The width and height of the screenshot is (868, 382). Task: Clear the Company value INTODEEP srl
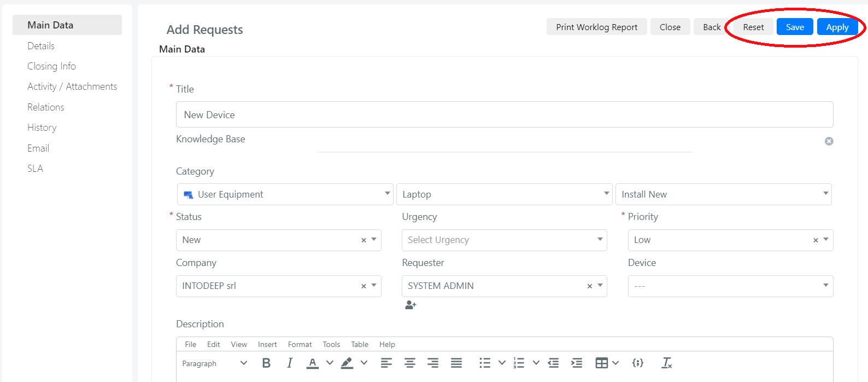pos(363,286)
